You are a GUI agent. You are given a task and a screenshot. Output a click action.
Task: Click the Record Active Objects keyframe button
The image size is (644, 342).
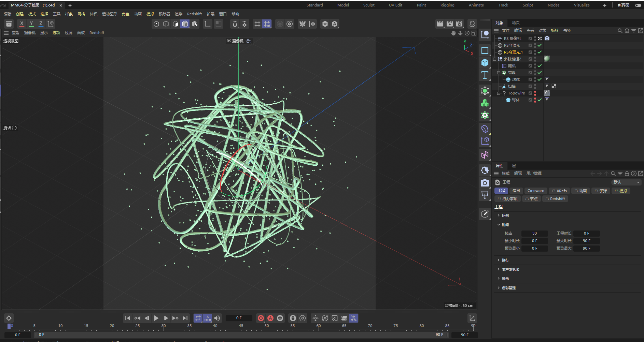click(261, 318)
